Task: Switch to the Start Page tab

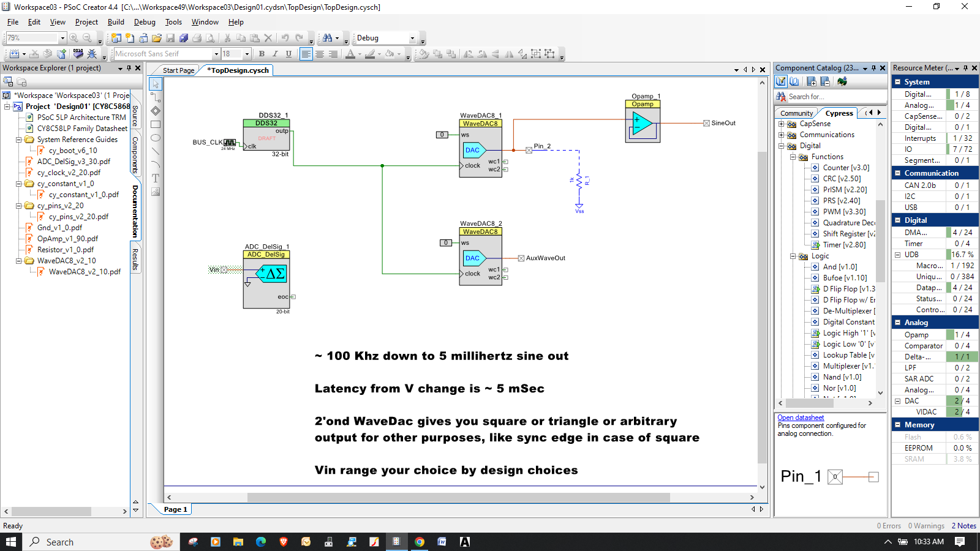Action: (x=178, y=70)
